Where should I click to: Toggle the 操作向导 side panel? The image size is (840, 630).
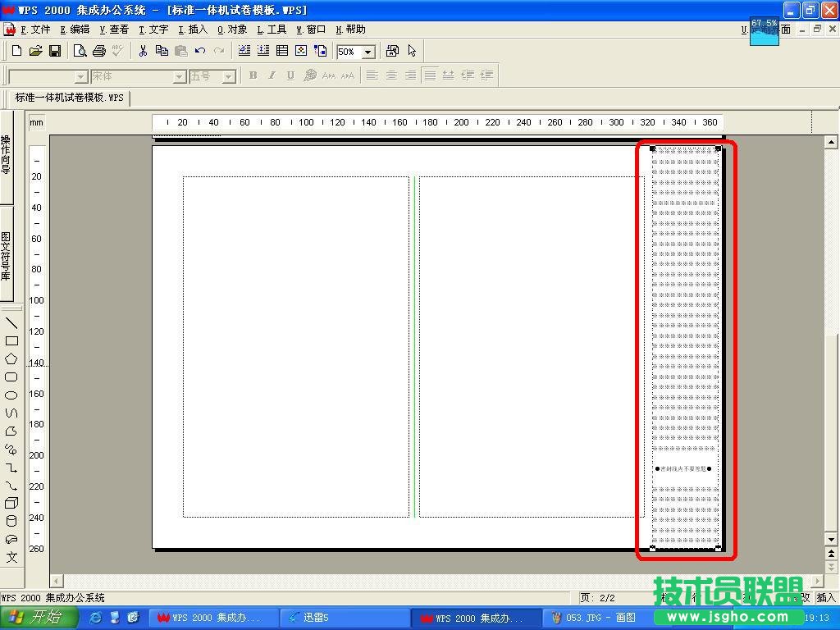[x=6, y=156]
